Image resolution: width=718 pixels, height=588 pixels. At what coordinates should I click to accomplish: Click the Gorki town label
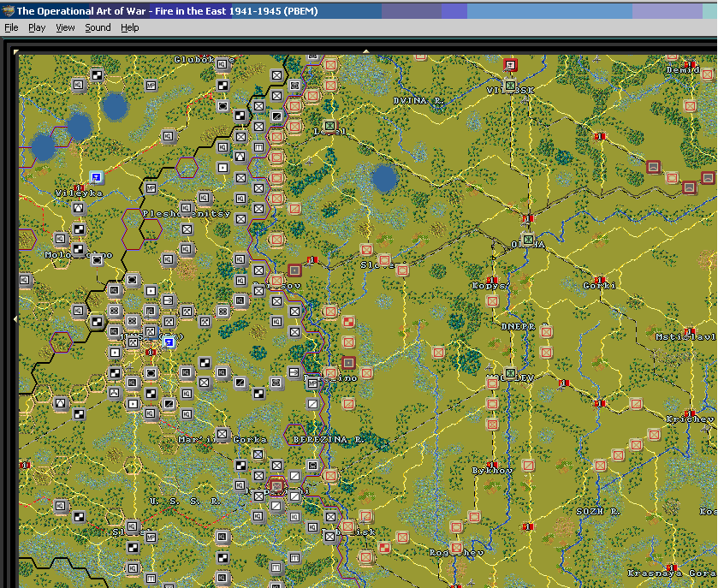[599, 286]
